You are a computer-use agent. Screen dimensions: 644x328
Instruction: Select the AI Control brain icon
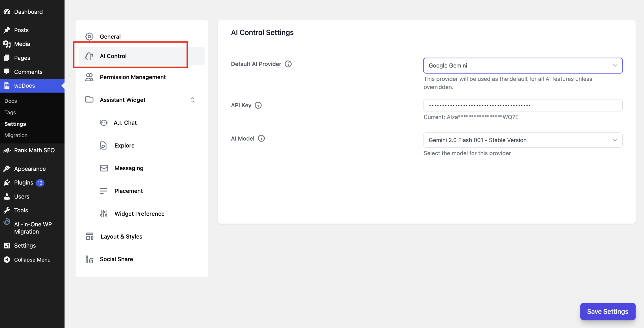[x=89, y=56]
